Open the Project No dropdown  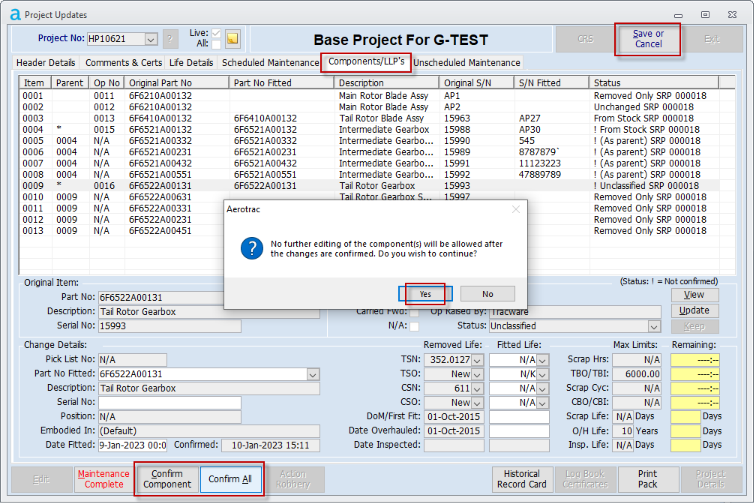pos(151,39)
